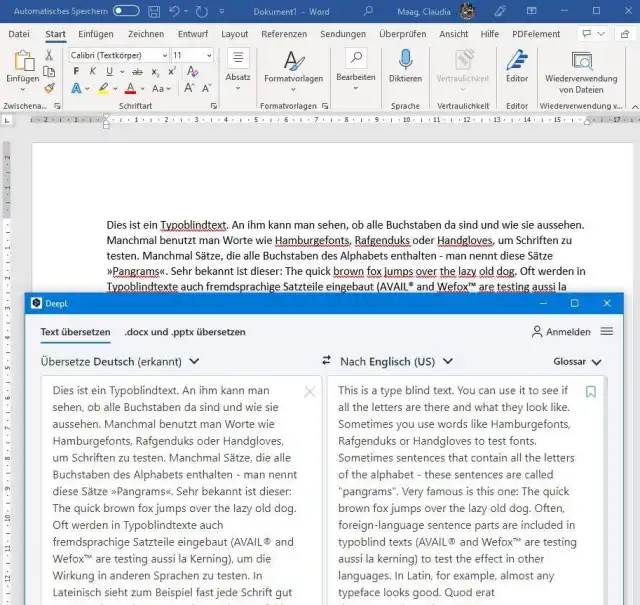
Task: Swap languages with the DeepL arrows icon
Action: click(x=326, y=361)
